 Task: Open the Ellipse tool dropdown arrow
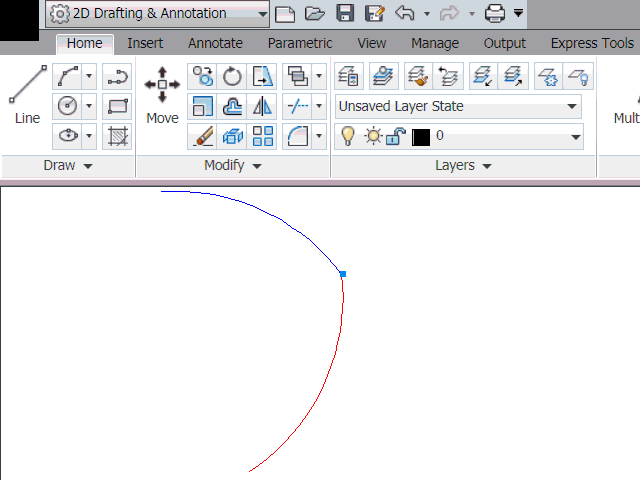click(x=89, y=136)
